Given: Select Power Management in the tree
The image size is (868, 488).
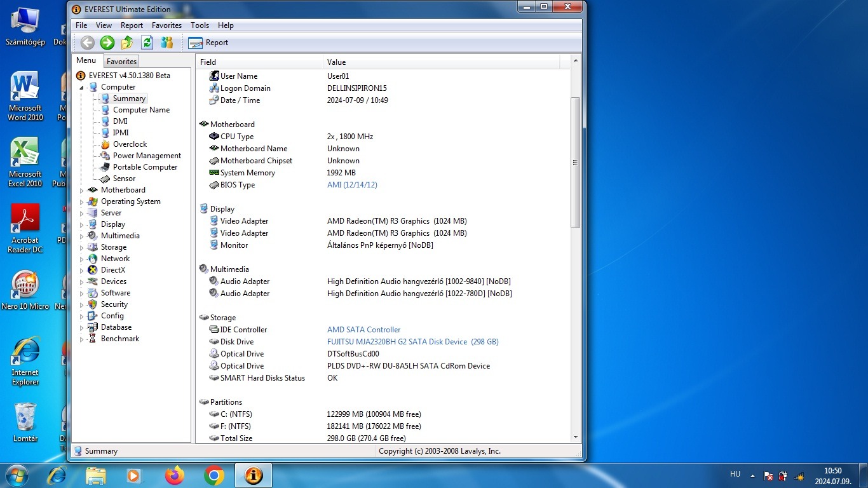Looking at the screenshot, I should [x=147, y=156].
